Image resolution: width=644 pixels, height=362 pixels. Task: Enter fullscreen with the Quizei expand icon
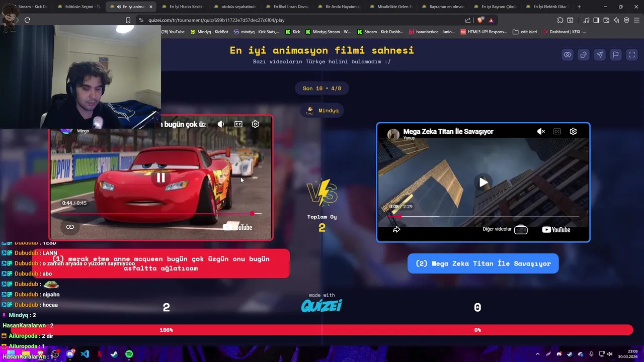tap(632, 55)
